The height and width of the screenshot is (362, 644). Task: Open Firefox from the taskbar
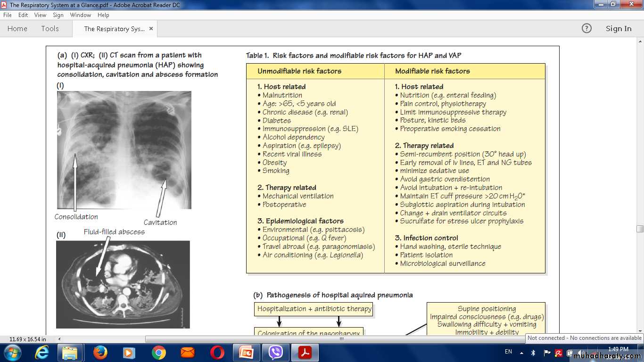100,353
